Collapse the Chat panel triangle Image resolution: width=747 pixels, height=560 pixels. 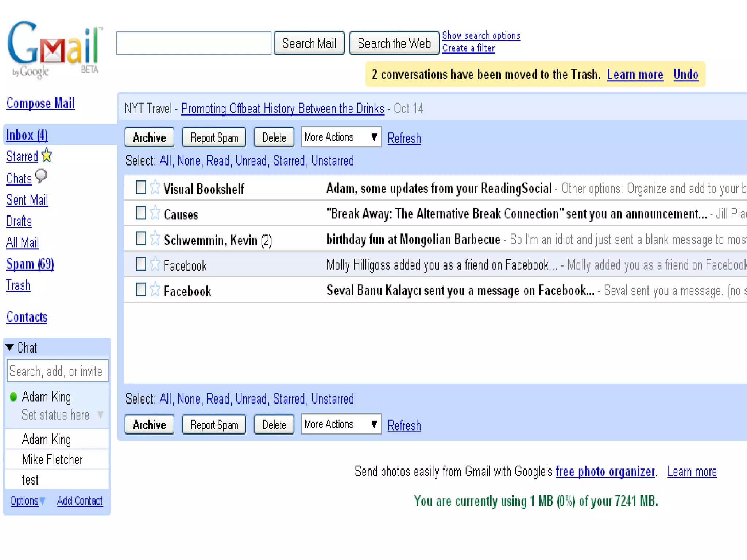tap(10, 347)
